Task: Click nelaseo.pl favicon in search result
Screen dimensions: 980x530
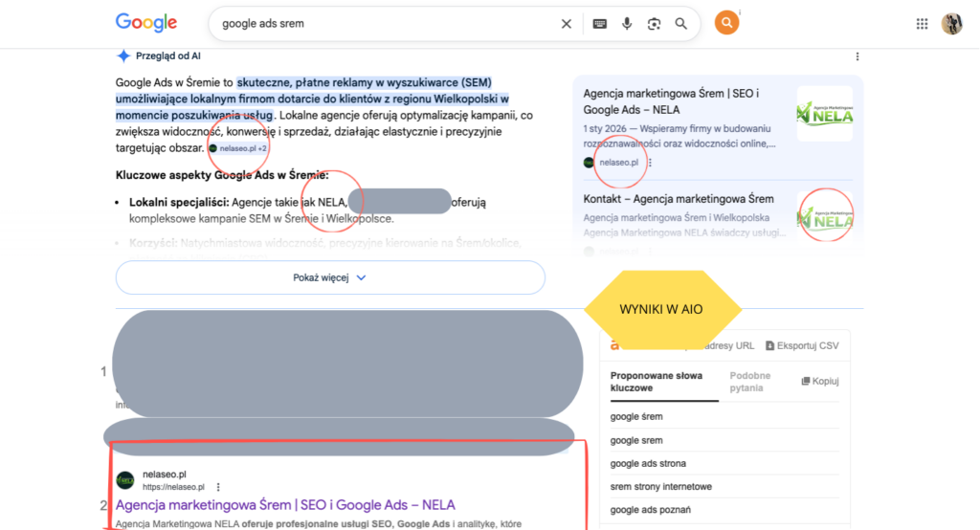Action: pos(125,480)
